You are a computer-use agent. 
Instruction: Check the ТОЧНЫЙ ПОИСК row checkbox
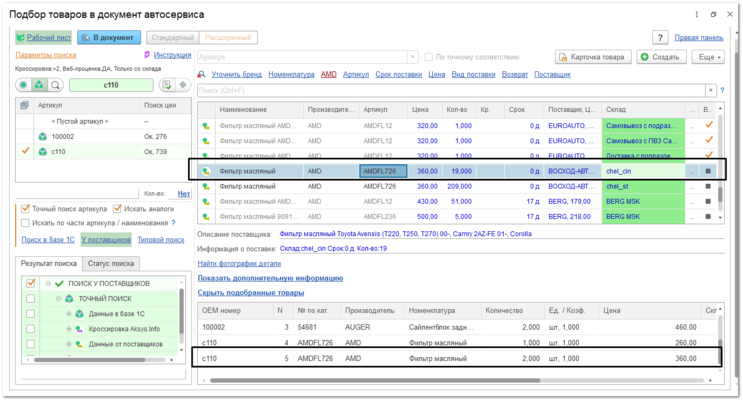[31, 299]
